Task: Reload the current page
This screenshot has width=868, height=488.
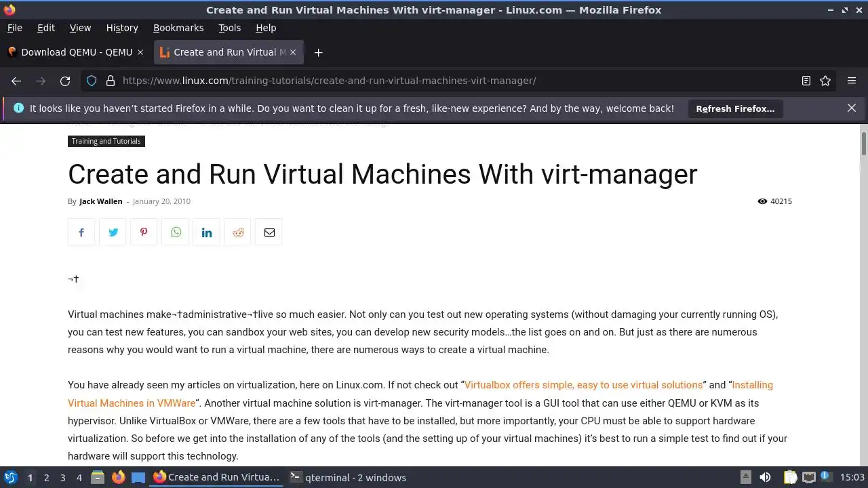Action: 65,81
